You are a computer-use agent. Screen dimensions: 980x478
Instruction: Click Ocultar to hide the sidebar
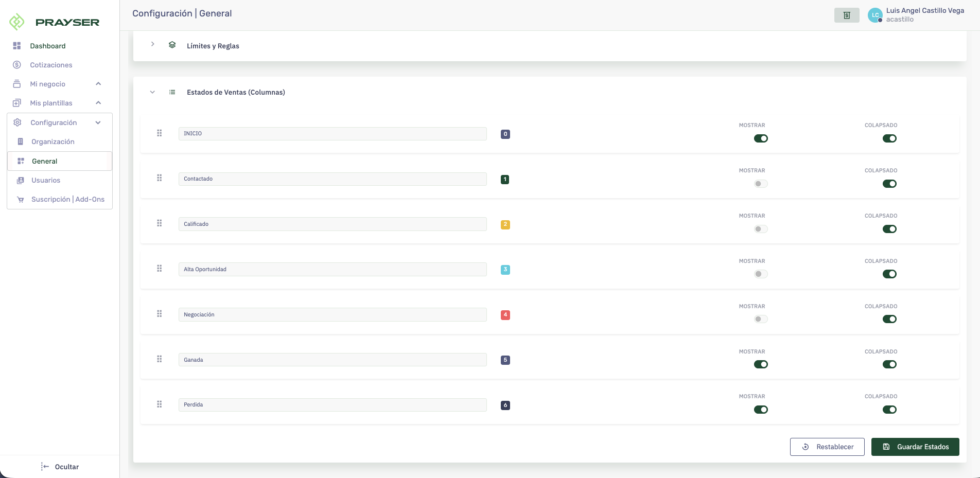pos(60,467)
